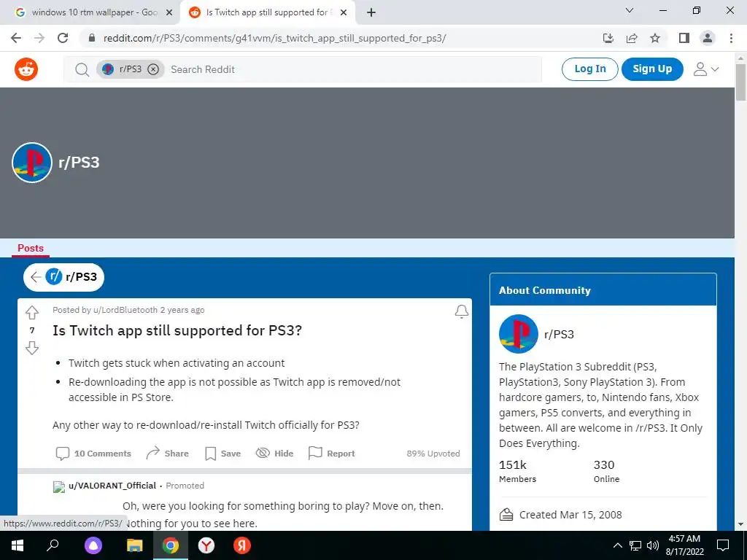Open the taskbar clock and date
The image size is (747, 560).
(x=684, y=545)
